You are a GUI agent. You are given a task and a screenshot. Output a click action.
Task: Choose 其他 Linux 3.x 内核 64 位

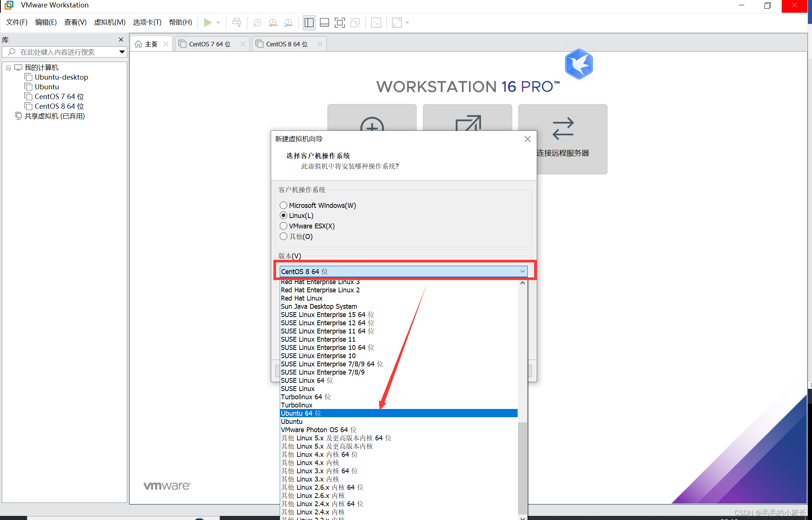399,471
